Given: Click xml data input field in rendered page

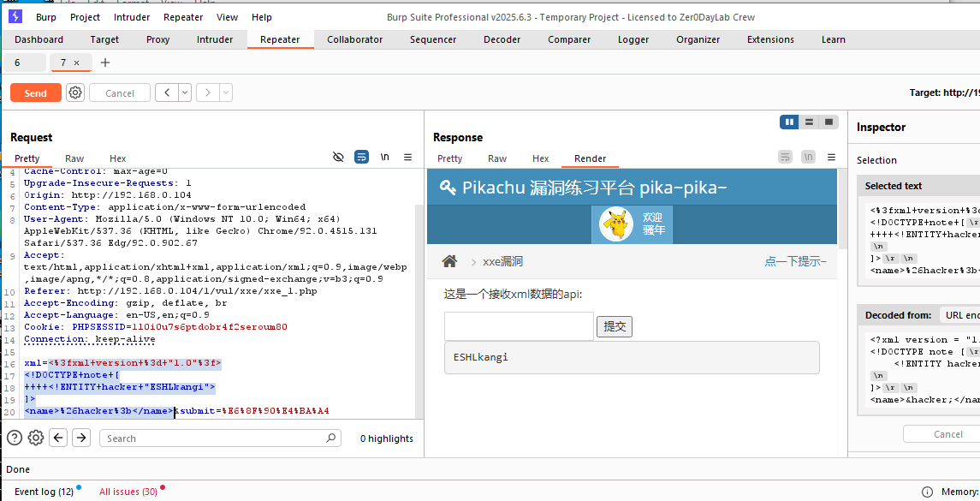Looking at the screenshot, I should click(519, 326).
